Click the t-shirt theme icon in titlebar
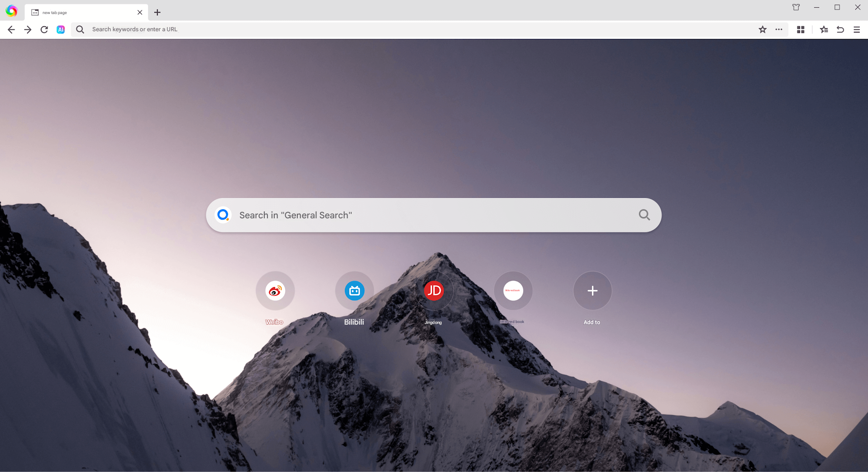The height and width of the screenshot is (472, 868). [x=796, y=7]
